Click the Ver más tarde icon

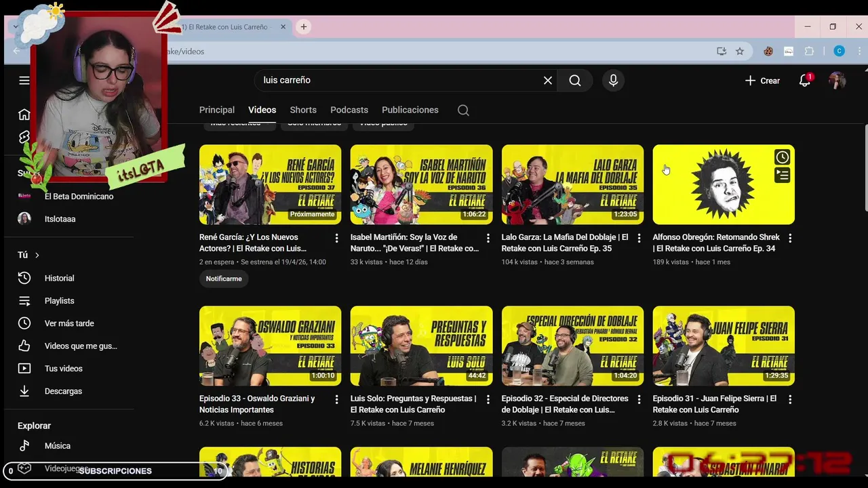(x=24, y=323)
